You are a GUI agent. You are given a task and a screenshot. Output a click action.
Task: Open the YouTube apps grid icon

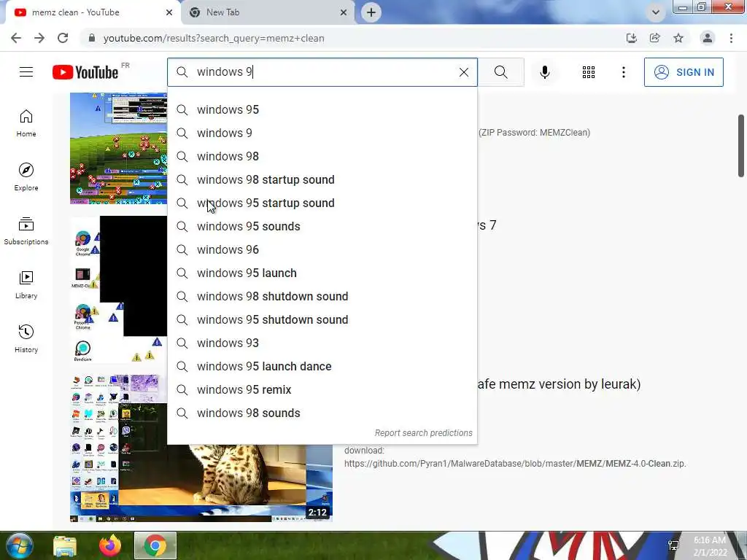point(589,72)
